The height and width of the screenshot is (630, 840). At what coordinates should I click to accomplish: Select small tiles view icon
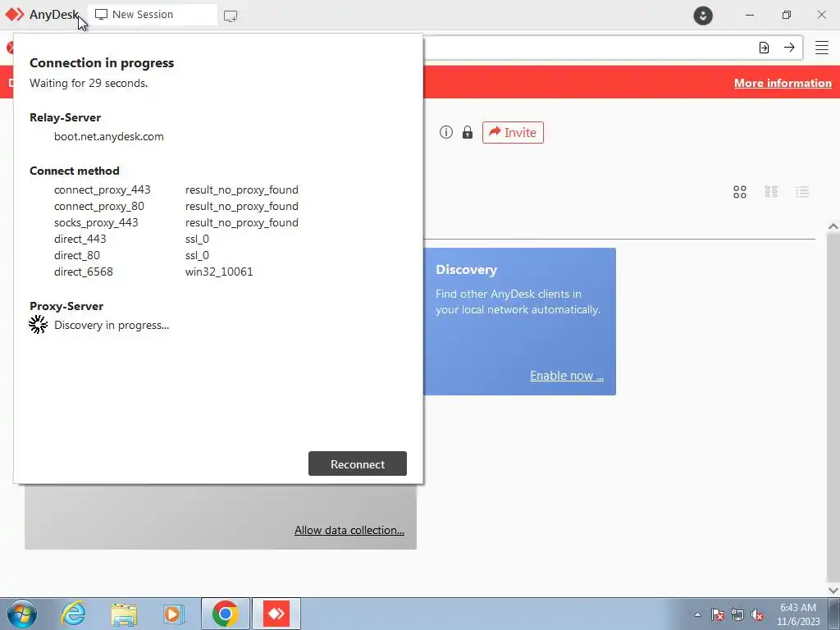(x=771, y=192)
